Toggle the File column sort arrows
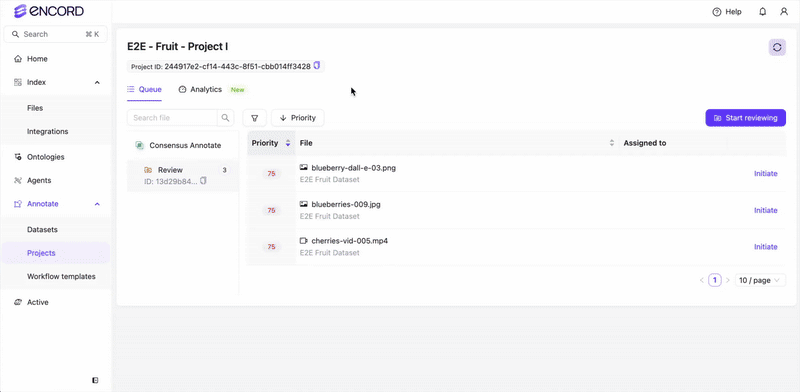The image size is (800, 392). click(x=612, y=143)
